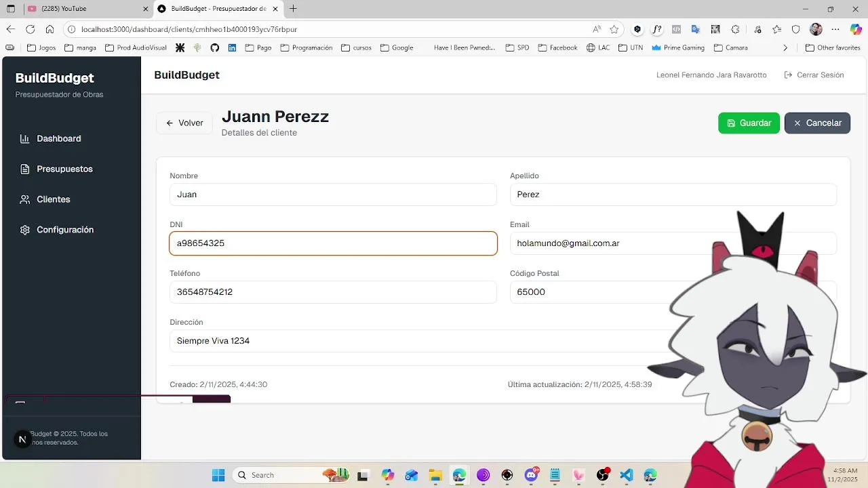Click the browser profile avatar
868x488 pixels.
(816, 29)
